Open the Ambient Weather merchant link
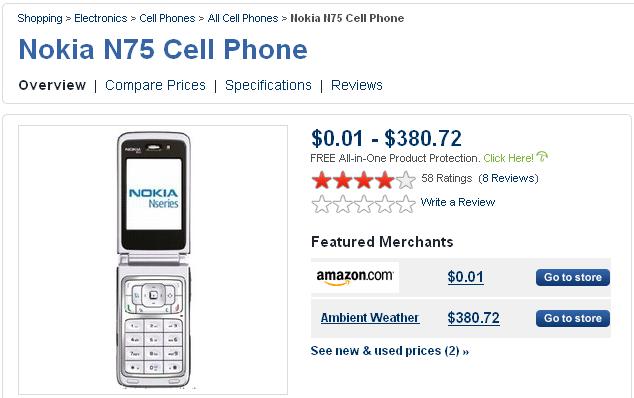The width and height of the screenshot is (634, 398). click(370, 318)
